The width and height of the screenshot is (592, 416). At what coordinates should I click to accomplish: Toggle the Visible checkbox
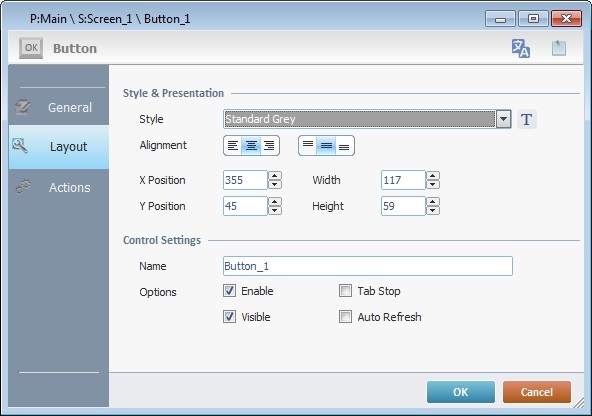point(230,316)
